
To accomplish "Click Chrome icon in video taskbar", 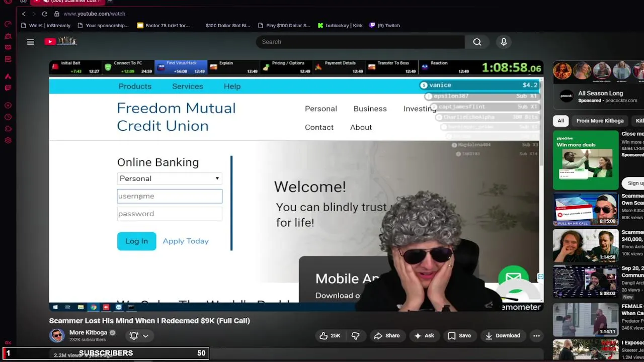I will click(93, 307).
